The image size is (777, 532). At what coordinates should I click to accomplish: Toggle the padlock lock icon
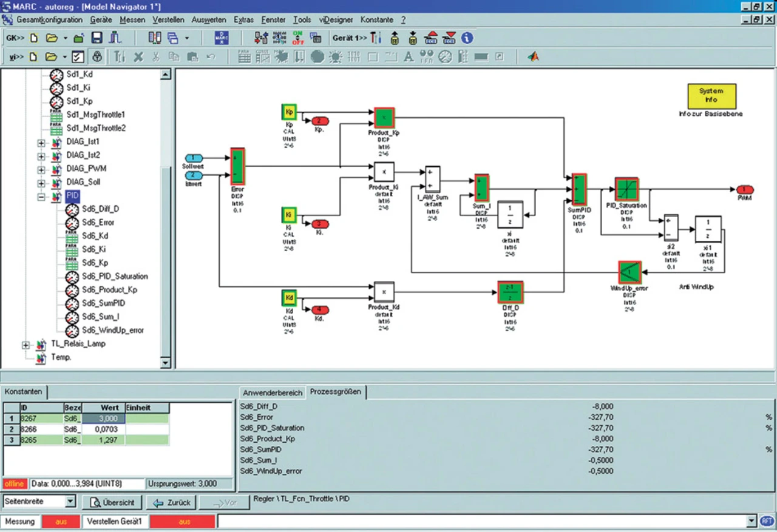click(97, 57)
